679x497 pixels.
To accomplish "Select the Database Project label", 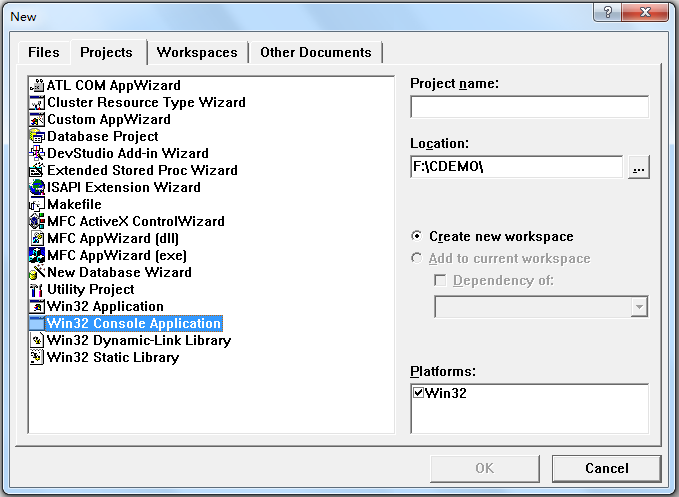I will [x=103, y=136].
